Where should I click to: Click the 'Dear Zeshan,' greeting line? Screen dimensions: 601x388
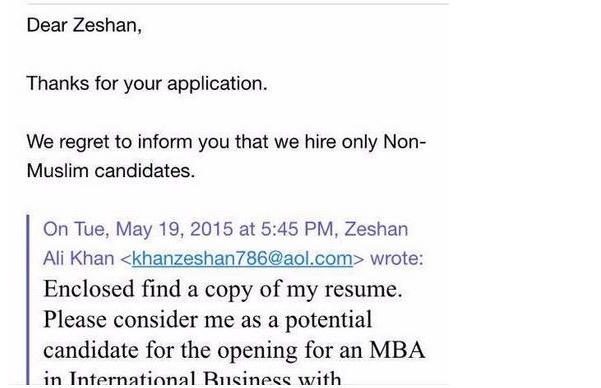(84, 25)
